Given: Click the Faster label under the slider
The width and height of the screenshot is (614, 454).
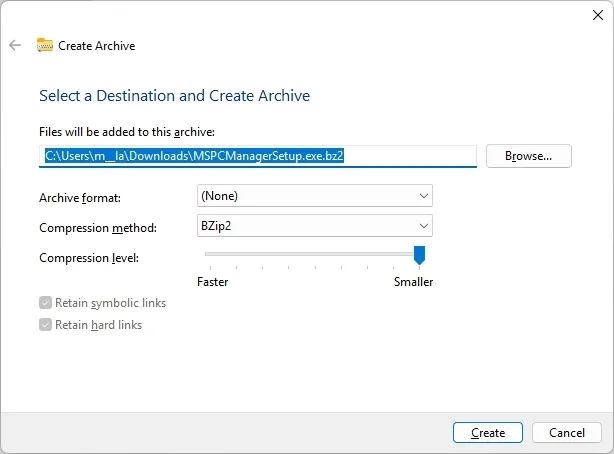Looking at the screenshot, I should point(213,282).
